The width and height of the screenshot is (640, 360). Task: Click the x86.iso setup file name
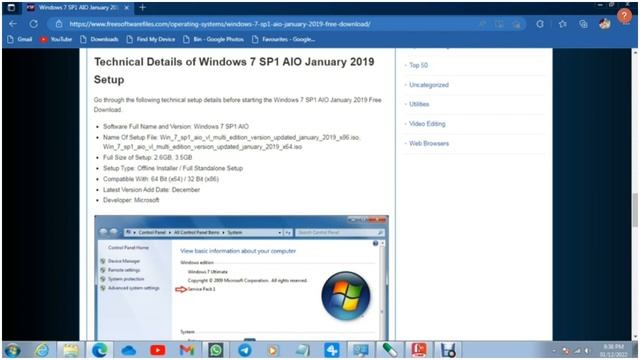coord(260,137)
